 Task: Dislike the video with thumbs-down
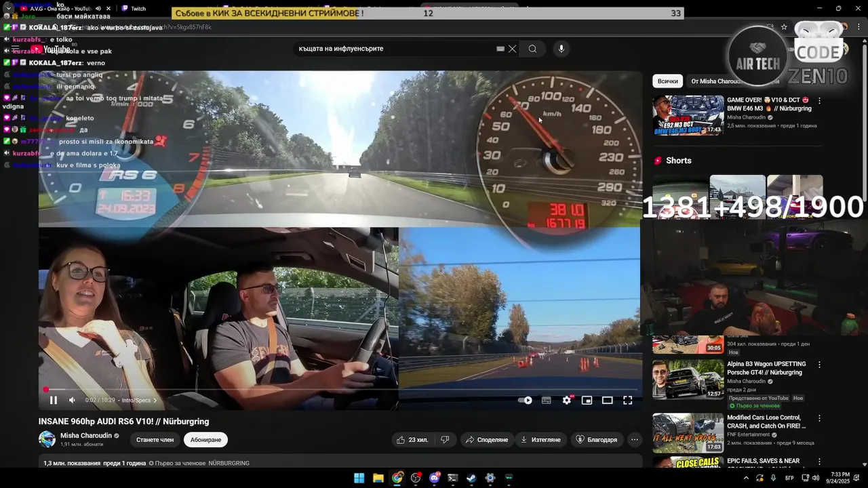pyautogui.click(x=445, y=440)
